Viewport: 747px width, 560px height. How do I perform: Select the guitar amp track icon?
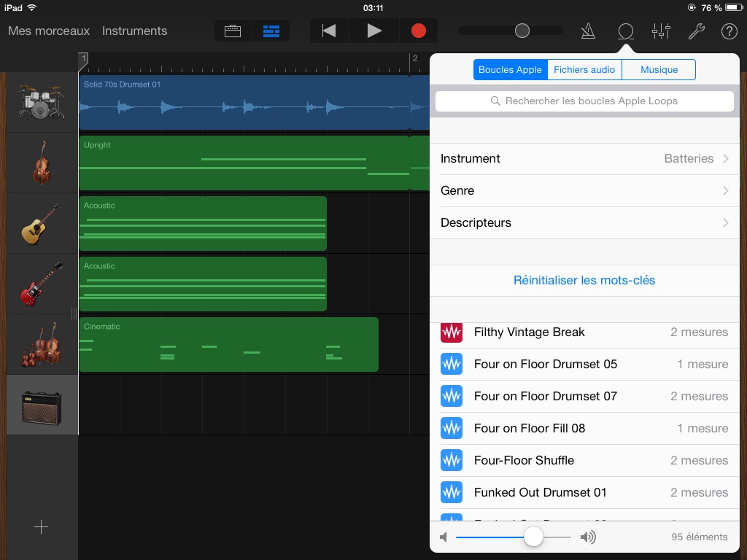tap(42, 407)
